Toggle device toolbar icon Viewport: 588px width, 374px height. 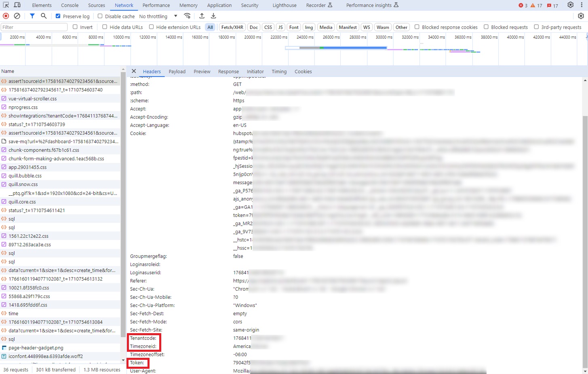[x=17, y=5]
